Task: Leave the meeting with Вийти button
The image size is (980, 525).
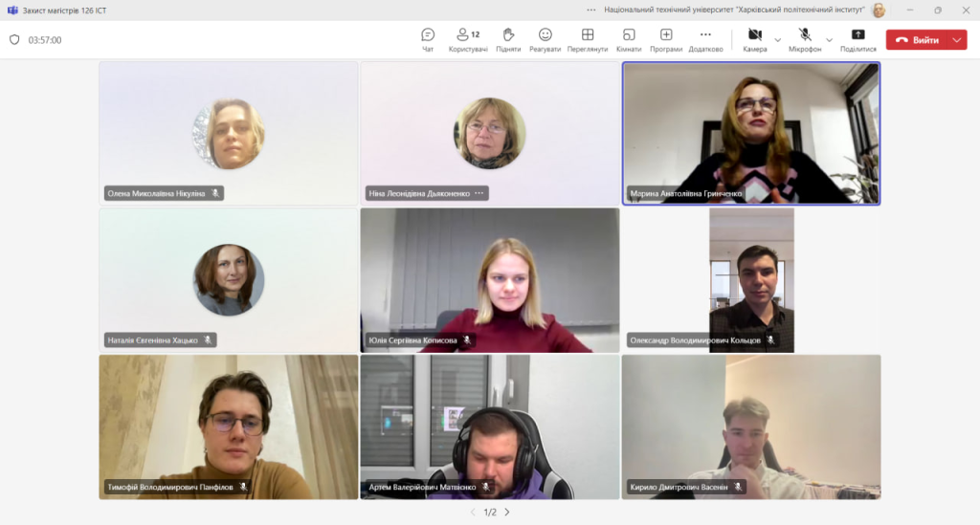Action: [x=918, y=40]
